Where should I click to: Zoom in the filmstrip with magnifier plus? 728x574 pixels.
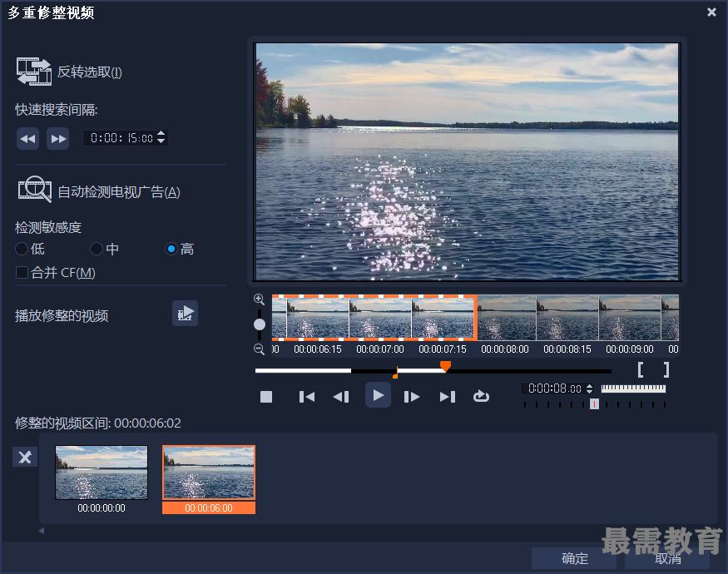(259, 299)
